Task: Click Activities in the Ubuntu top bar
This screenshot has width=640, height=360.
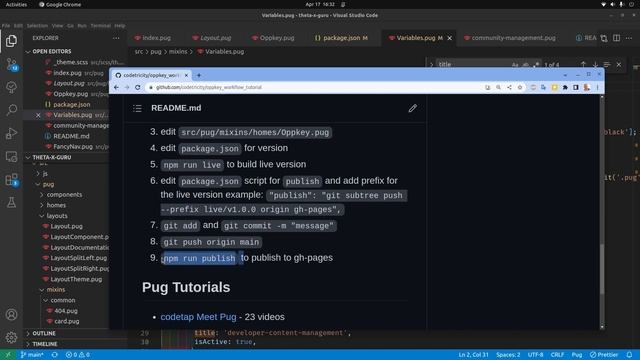Action: click(16, 4)
